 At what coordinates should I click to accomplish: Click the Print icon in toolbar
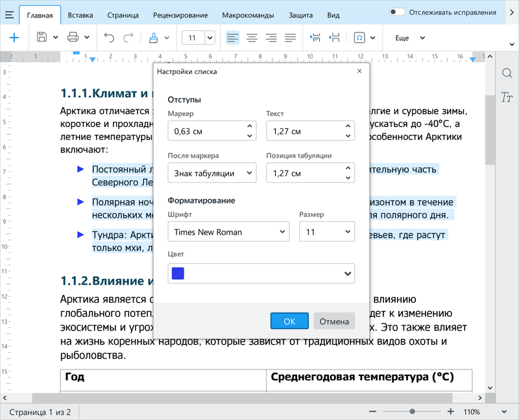pos(73,38)
